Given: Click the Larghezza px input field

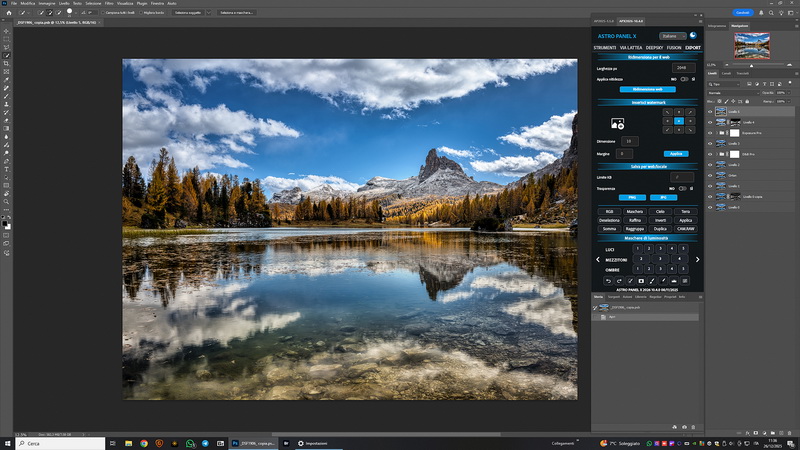Looking at the screenshot, I should pyautogui.click(x=679, y=66).
